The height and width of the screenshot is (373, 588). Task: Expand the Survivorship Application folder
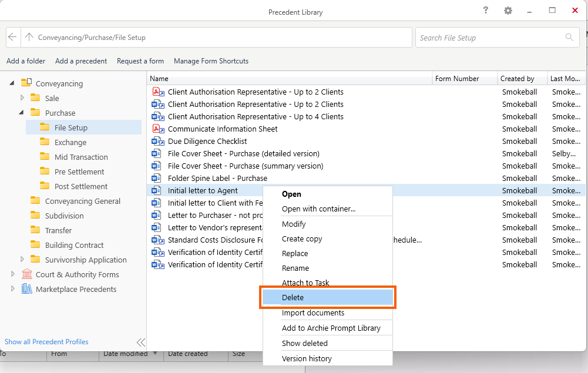pos(22,260)
